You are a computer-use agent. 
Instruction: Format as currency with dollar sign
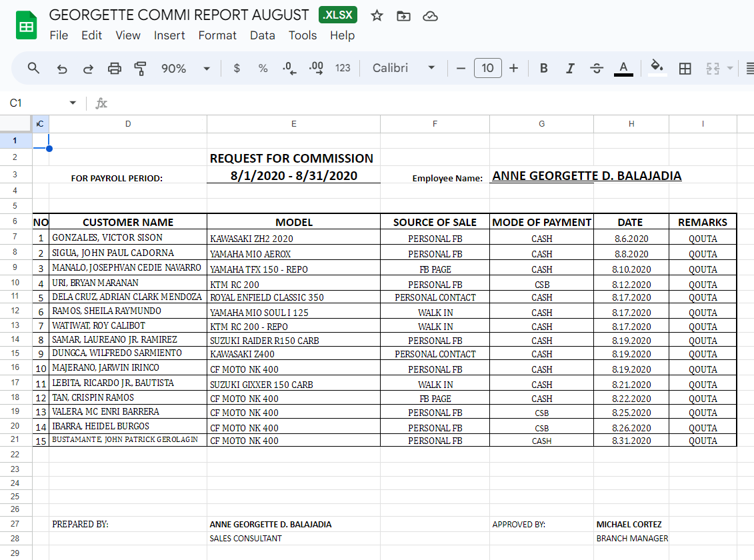tap(237, 68)
